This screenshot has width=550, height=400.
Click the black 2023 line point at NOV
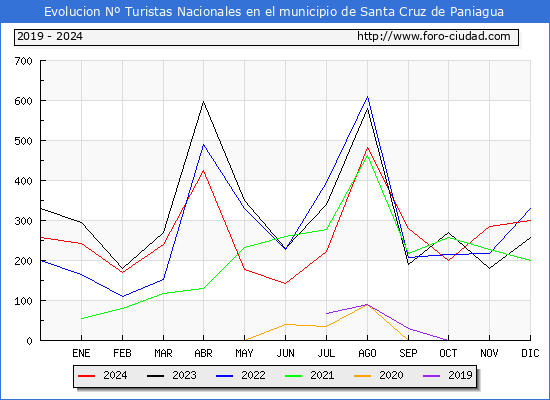click(489, 268)
